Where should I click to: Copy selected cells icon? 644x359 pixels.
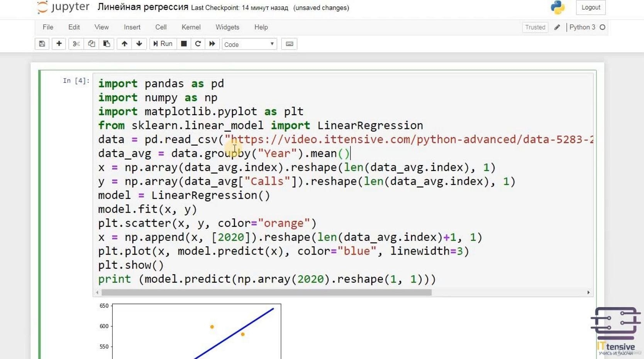(x=91, y=44)
